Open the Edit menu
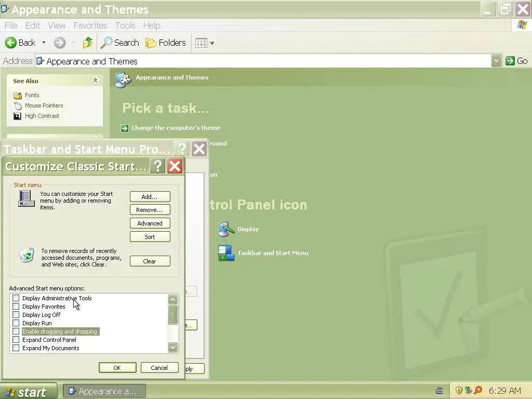 [x=33, y=25]
